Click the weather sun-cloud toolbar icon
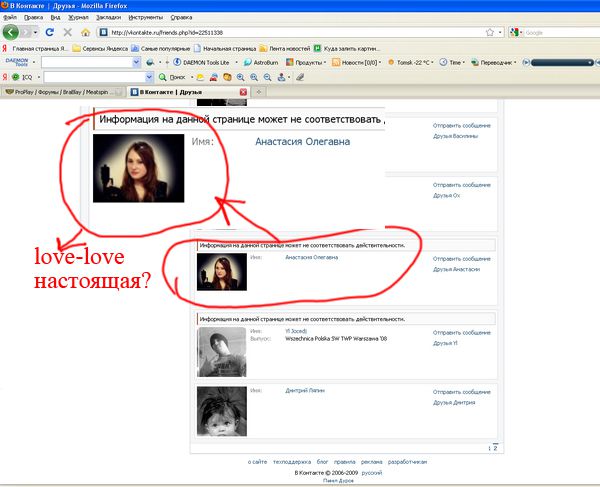600x487 pixels. point(200,77)
